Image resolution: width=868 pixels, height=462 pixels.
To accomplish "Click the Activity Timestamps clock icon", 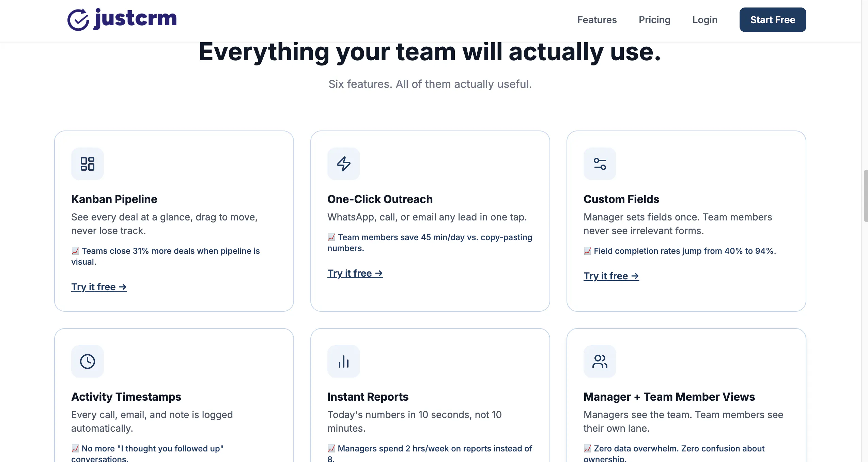I will pyautogui.click(x=88, y=361).
